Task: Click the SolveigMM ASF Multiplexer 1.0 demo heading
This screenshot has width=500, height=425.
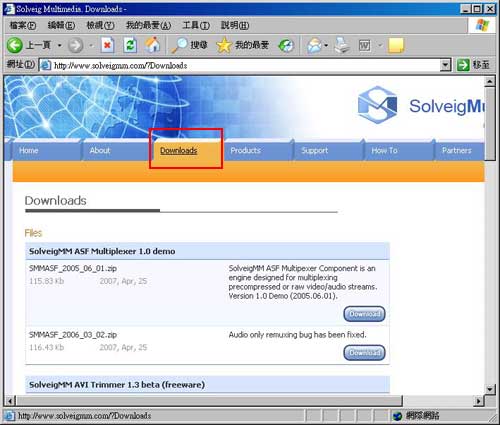Action: [102, 251]
